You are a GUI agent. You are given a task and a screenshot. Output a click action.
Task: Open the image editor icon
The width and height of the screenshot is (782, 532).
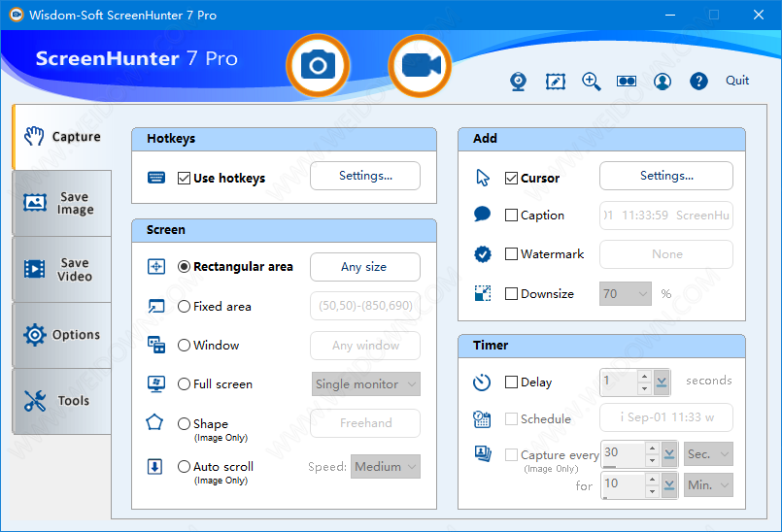pyautogui.click(x=555, y=82)
